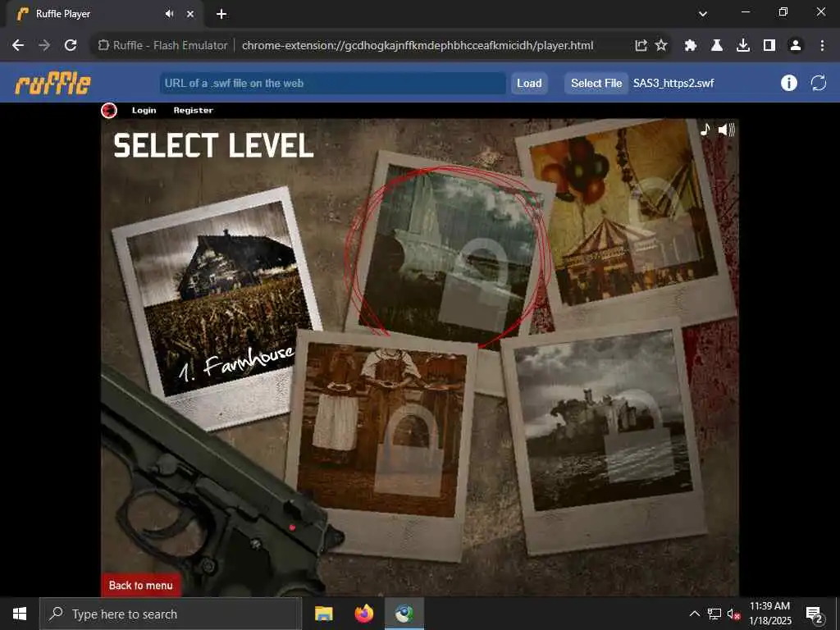
Task: Click Back to menu button
Action: (141, 585)
